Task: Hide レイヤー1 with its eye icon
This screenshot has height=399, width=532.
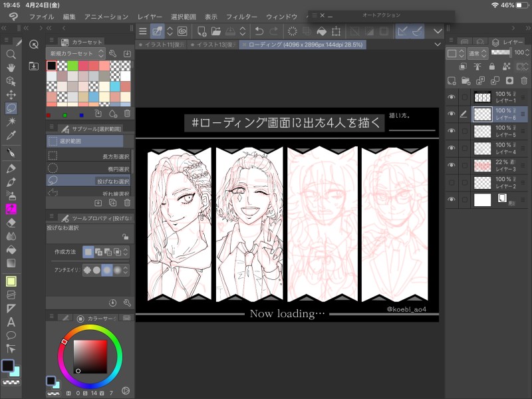Action: (x=452, y=97)
